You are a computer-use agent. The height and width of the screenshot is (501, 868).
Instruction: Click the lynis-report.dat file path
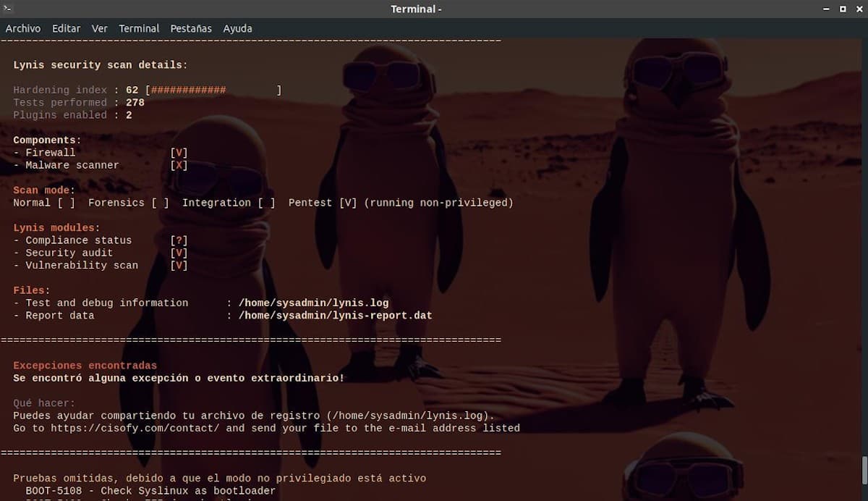pos(335,315)
